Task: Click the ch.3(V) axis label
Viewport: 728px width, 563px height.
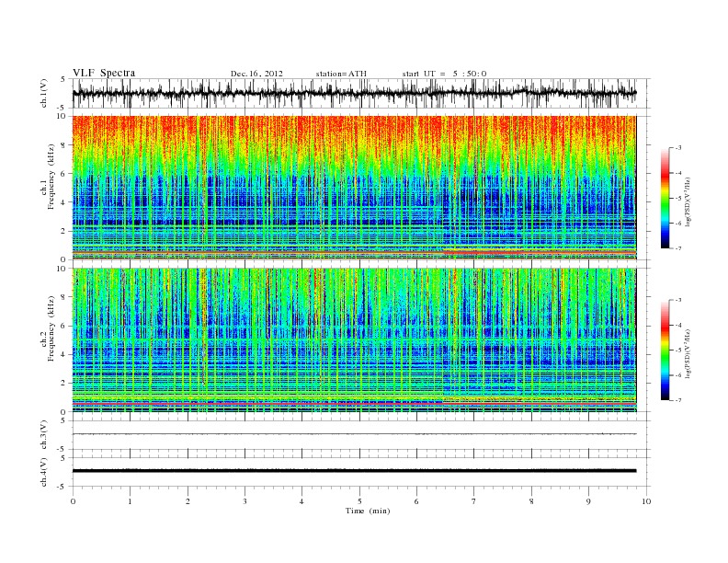Action: [44, 434]
